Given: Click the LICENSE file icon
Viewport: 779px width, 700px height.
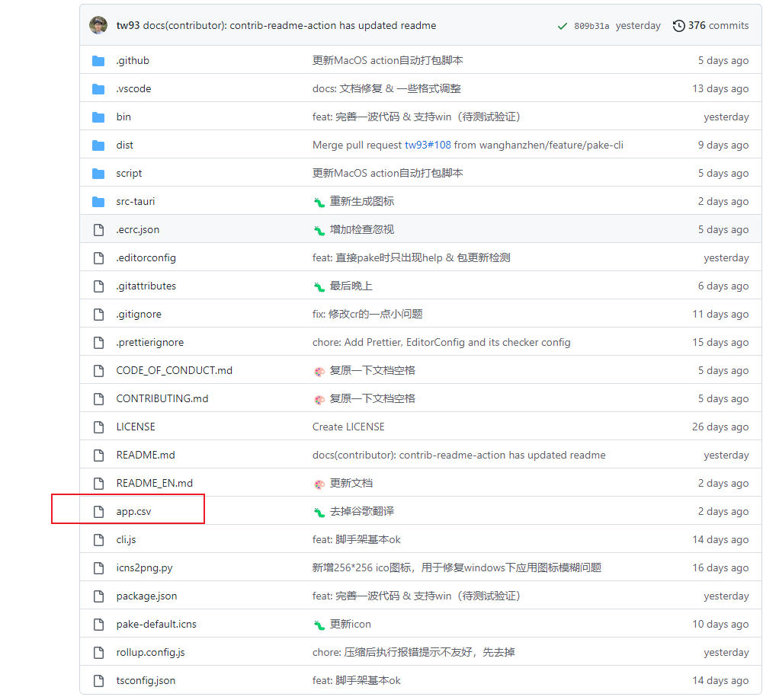Looking at the screenshot, I should tap(98, 427).
